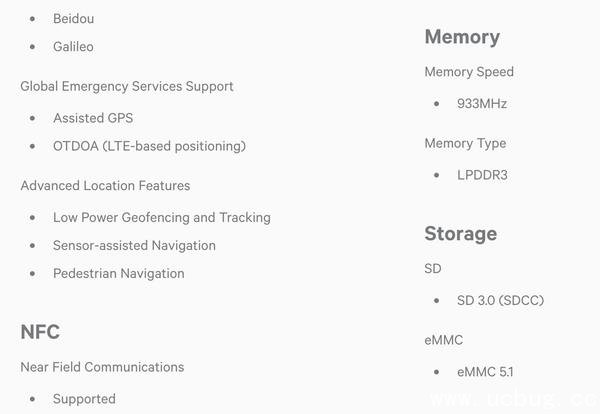Click the OTDOA (LTE-based positioning) entry

149,146
